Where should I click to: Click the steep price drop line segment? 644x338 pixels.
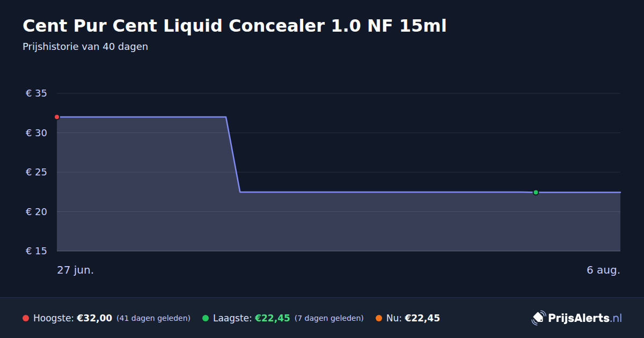(233, 155)
